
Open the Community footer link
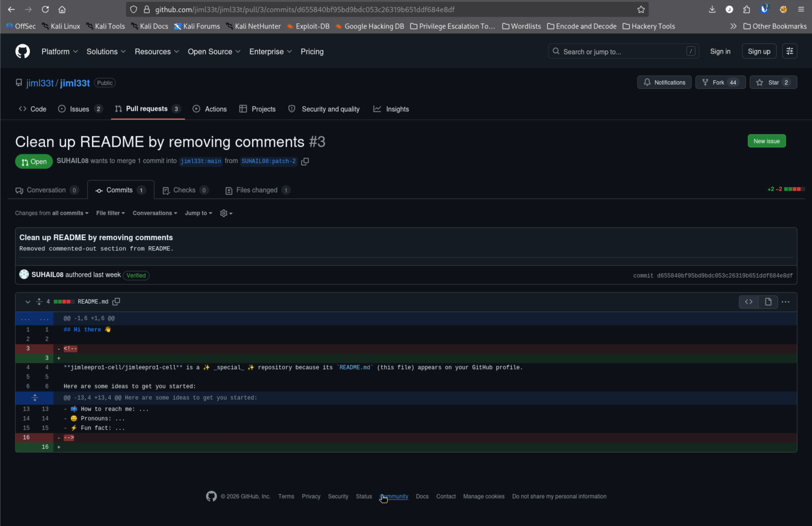(x=394, y=496)
